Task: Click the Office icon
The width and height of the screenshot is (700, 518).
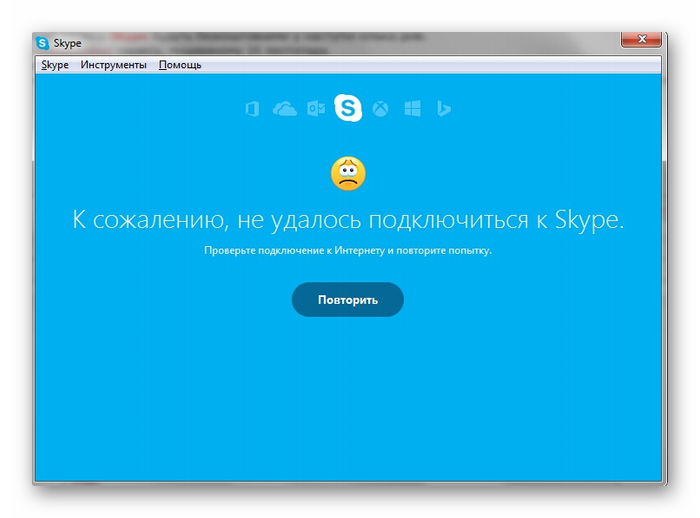Action: point(253,109)
